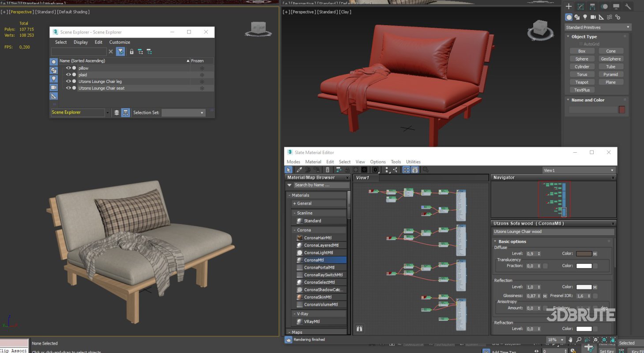Viewport: 644px width, 353px height.
Task: Click the lock icon in Scene Explorer toolbar
Action: point(132,52)
